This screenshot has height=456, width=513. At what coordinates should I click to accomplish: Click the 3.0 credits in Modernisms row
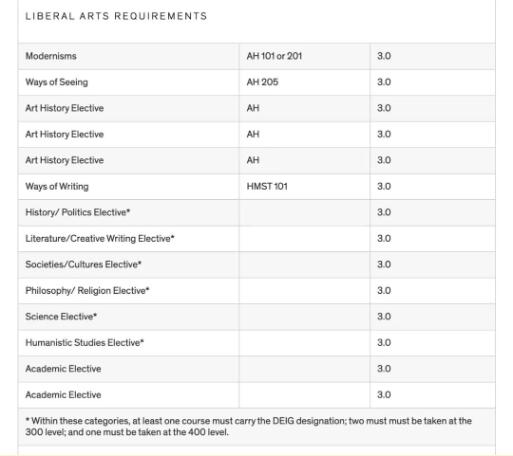tap(384, 56)
